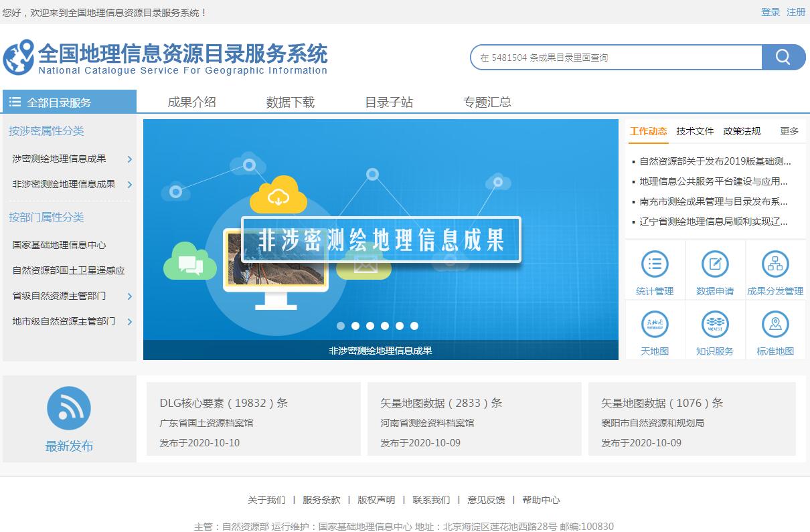The height and width of the screenshot is (532, 810).
Task: Click the 知识服务 icon
Action: 714,325
